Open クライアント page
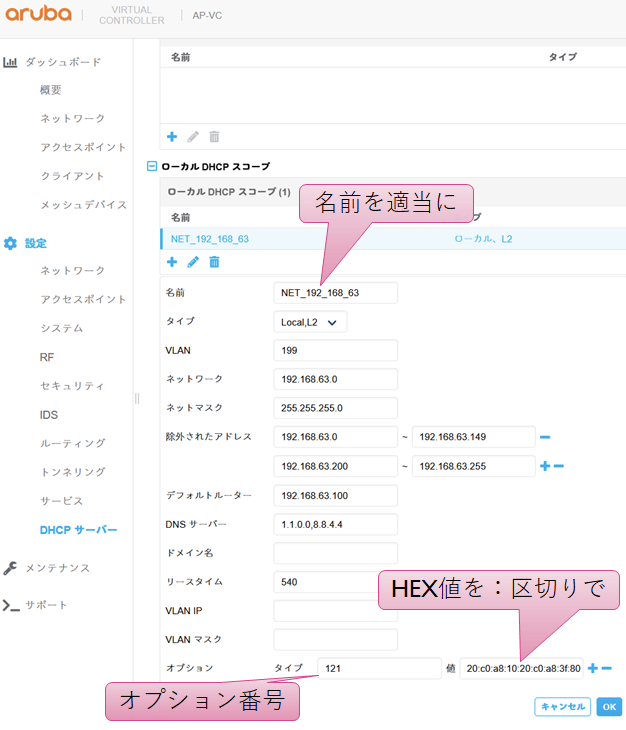The width and height of the screenshot is (626, 730). pyautogui.click(x=72, y=176)
